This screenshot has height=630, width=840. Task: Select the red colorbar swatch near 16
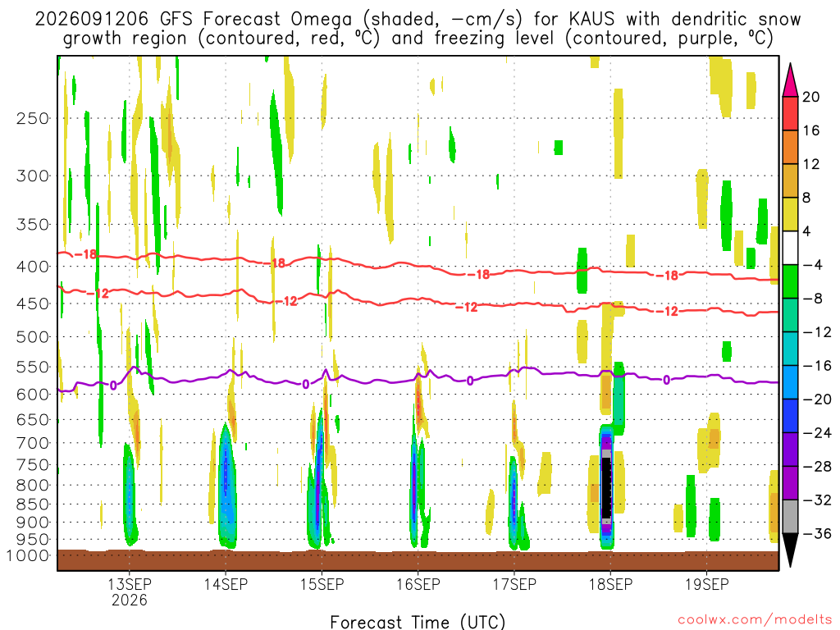790,113
